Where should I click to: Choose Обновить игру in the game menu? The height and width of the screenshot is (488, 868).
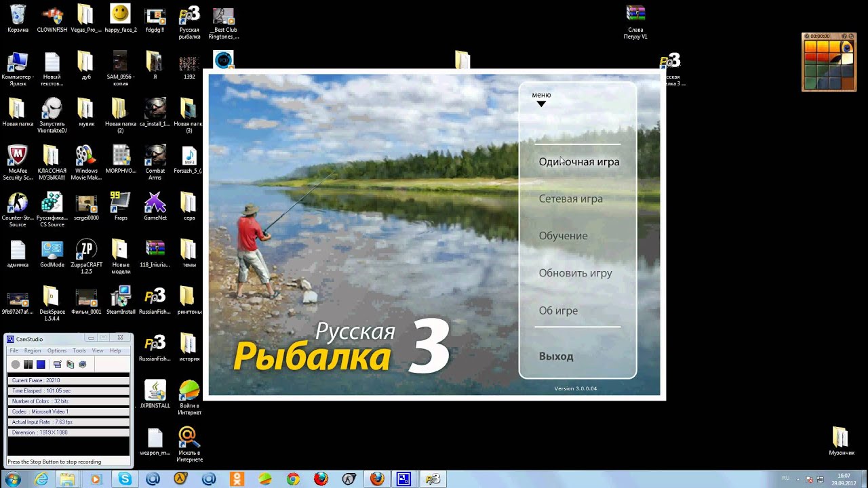click(x=575, y=273)
